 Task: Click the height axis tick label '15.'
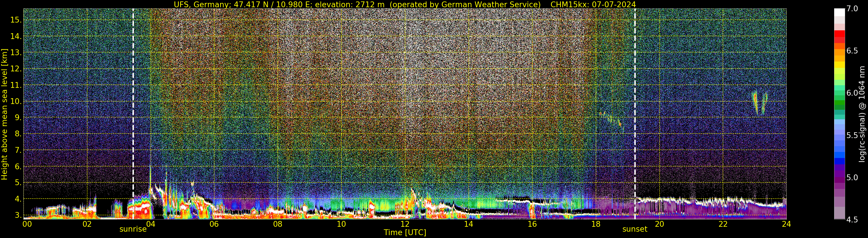(16, 20)
